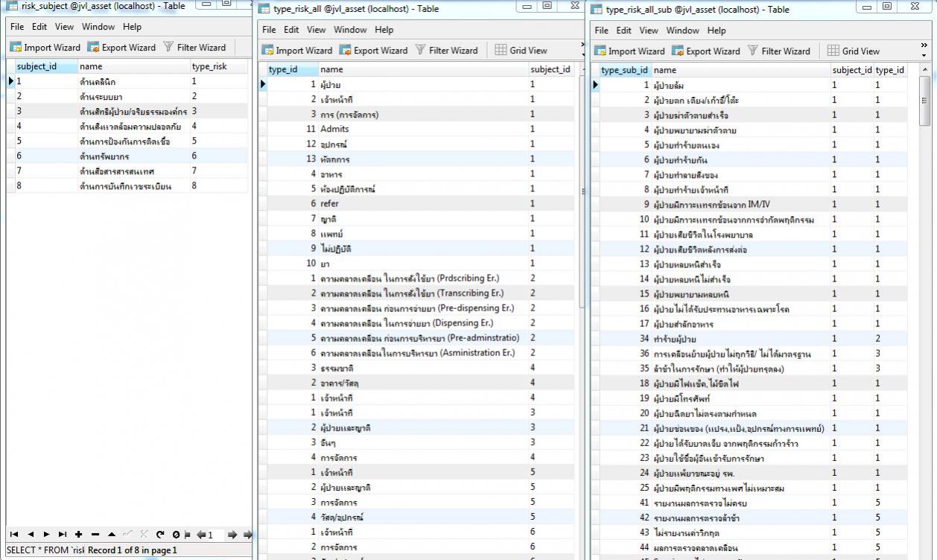
Task: Click the page number field in navigator
Action: point(215,534)
